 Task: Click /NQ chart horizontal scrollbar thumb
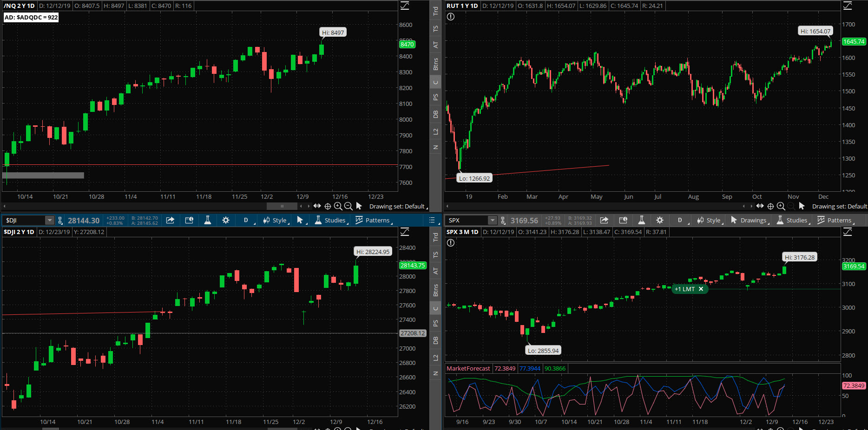[x=282, y=206]
